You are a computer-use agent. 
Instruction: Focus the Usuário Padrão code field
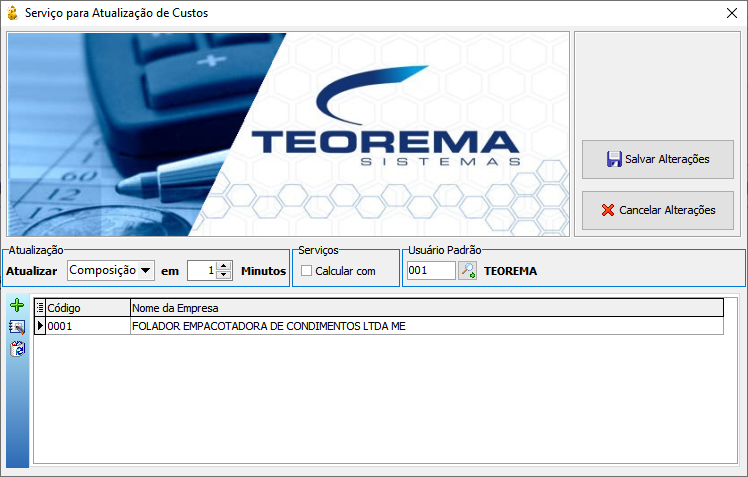[431, 270]
